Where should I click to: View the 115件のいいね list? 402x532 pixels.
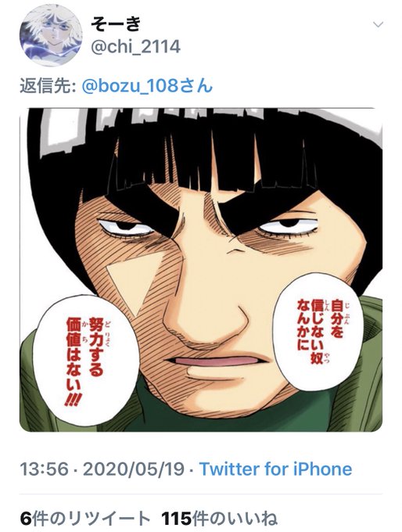[x=219, y=518]
